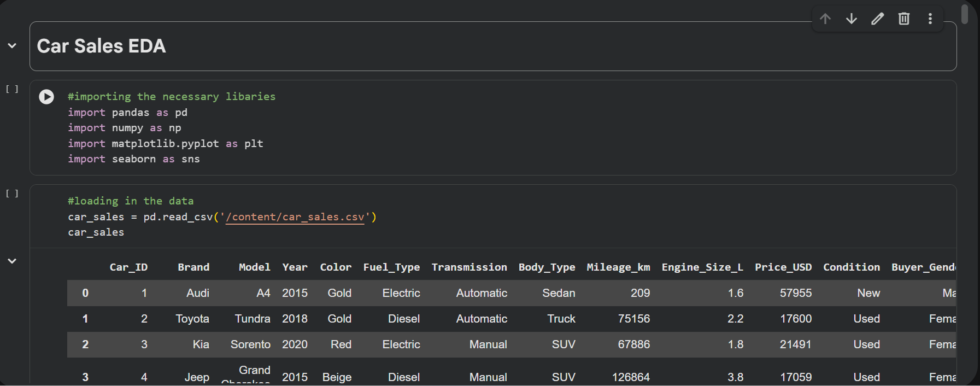Image resolution: width=980 pixels, height=386 pixels.
Task: Click the Model column header
Action: (x=255, y=267)
